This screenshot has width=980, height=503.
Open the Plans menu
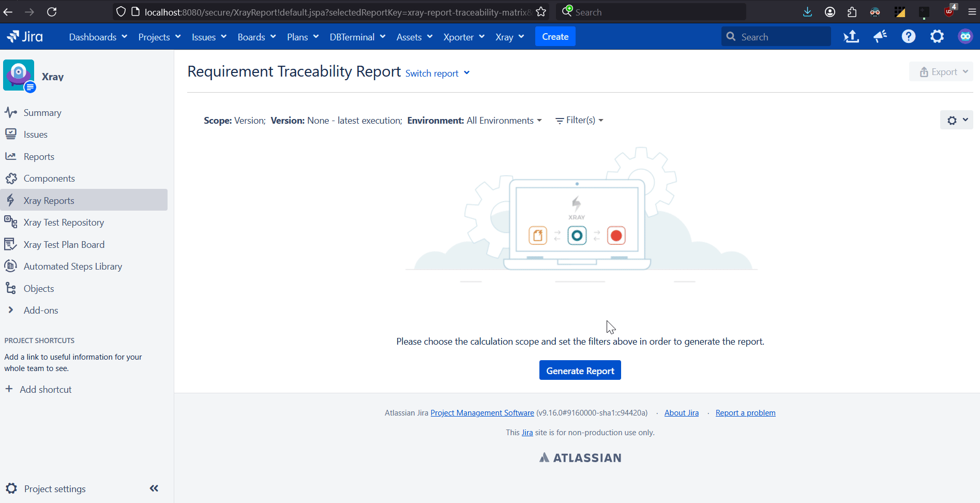(303, 37)
